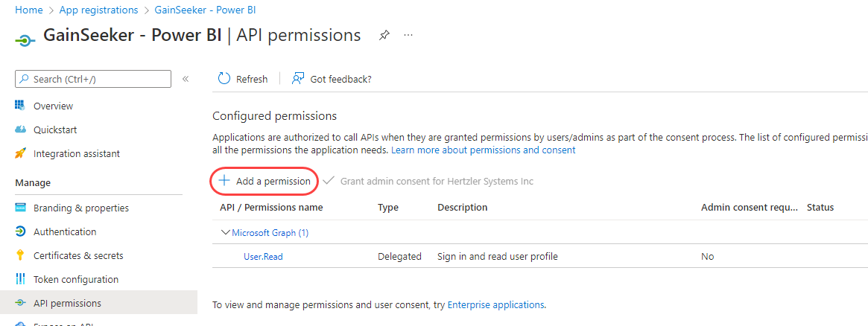This screenshot has height=326, width=868.
Task: Navigate to App registrations breadcrumb
Action: tap(98, 10)
